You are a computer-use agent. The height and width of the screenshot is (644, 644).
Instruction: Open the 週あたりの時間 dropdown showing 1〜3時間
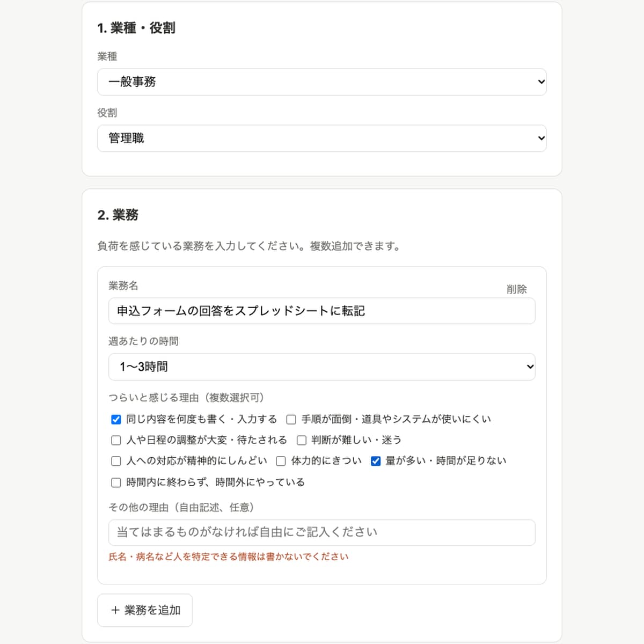(322, 367)
